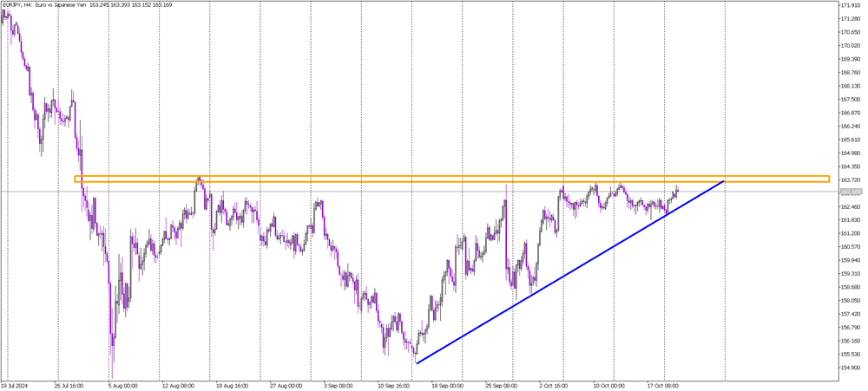868x391 pixels.
Task: Click the 167.500 price axis label
Action: (850, 100)
